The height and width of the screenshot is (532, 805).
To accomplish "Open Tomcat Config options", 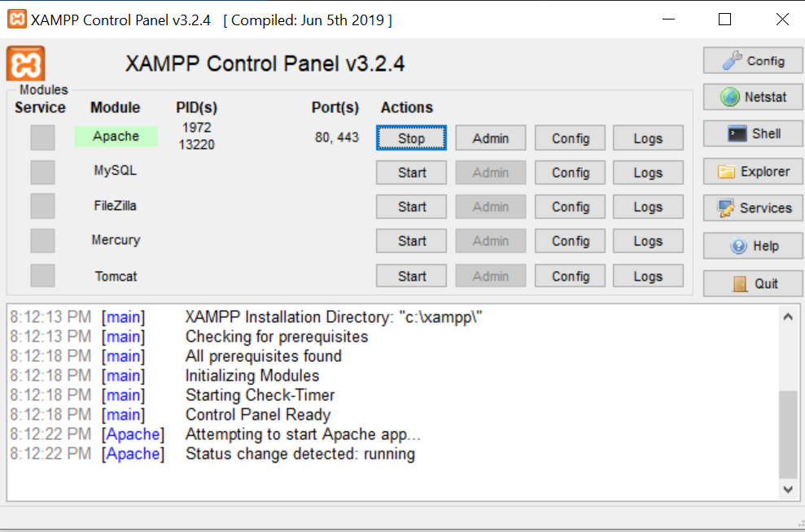I will point(570,276).
